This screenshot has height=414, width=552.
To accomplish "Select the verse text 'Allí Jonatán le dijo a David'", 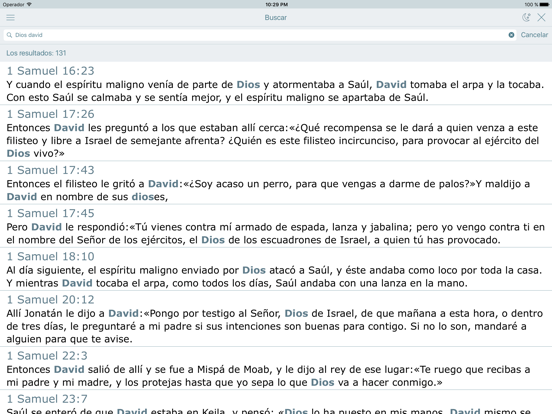I will tap(275, 326).
